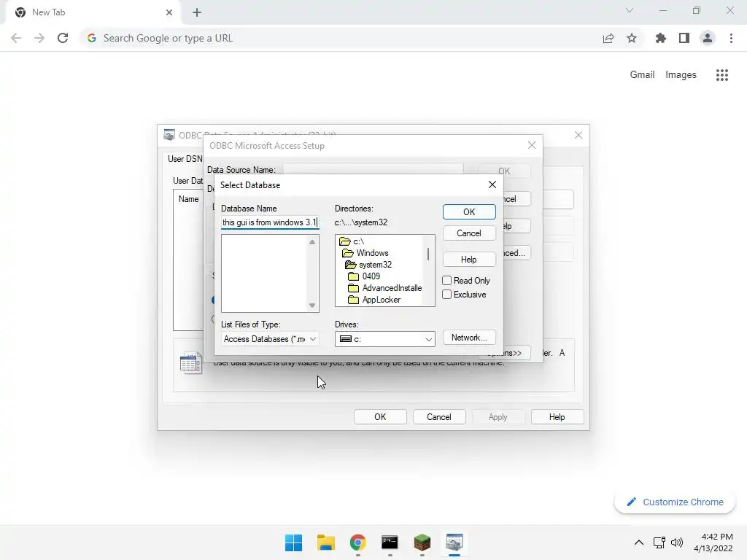Click Help in ODBC Data Source Administrator
The width and height of the screenshot is (747, 560).
(x=557, y=417)
